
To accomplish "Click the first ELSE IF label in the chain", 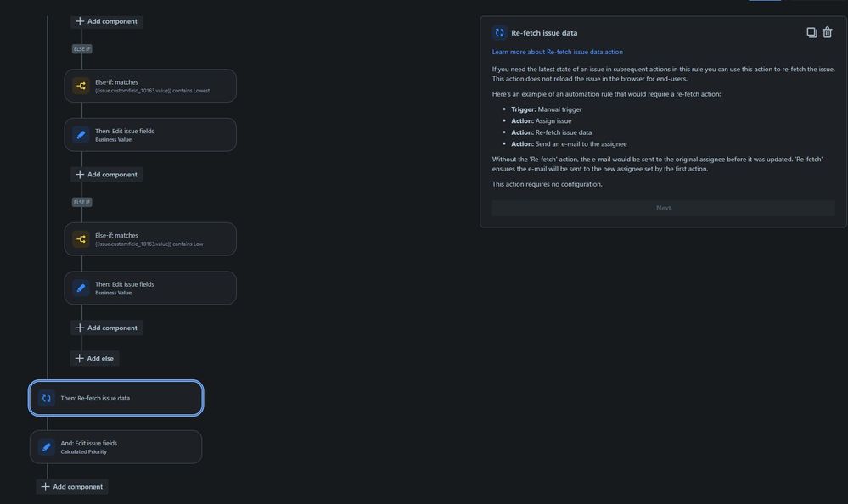I will (81, 48).
